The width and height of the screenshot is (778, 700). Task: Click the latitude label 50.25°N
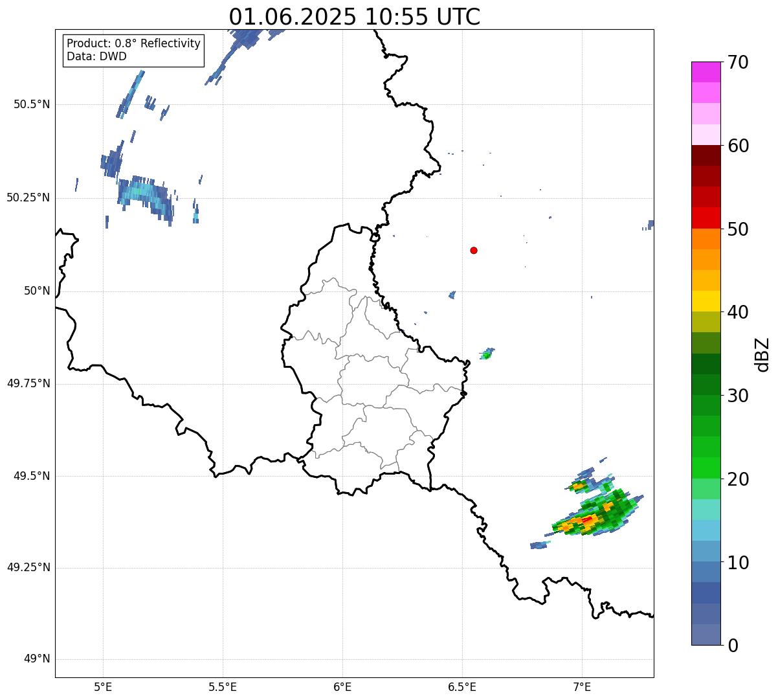(x=28, y=198)
